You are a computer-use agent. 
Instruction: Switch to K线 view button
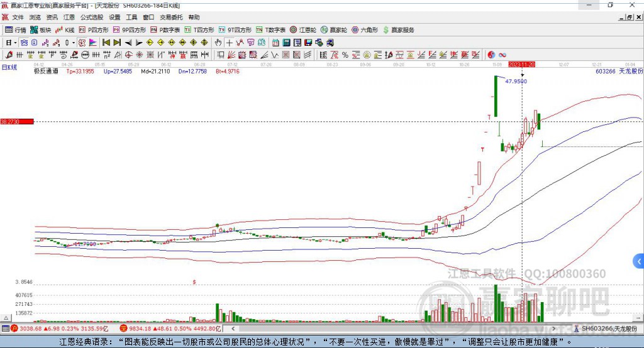pos(65,30)
